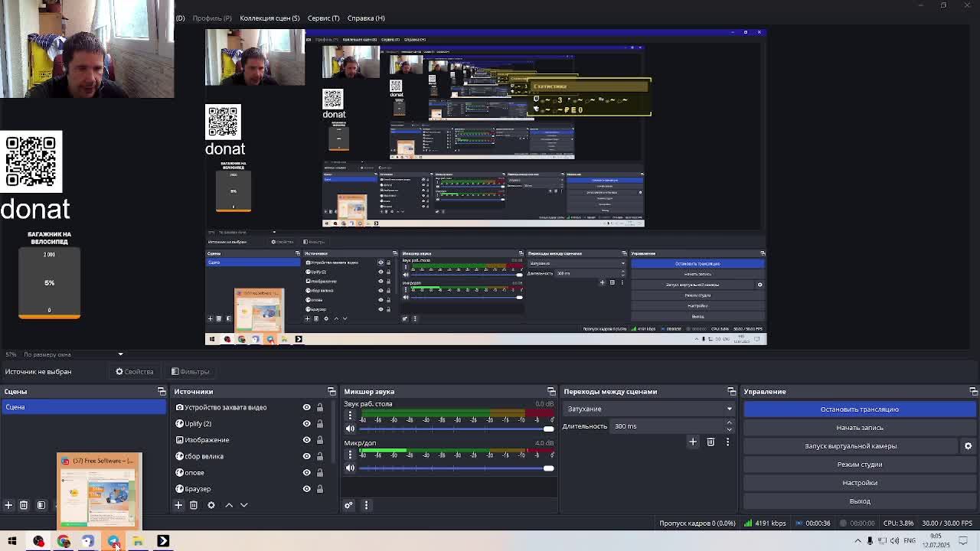The height and width of the screenshot is (551, 980).
Task: Mute the Микр/доп audio speaker icon
Action: [x=350, y=468]
